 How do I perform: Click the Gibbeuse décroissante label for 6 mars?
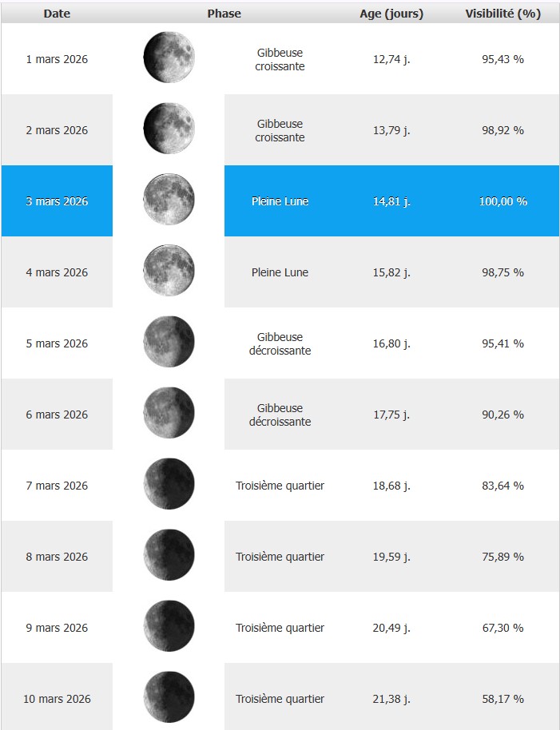[x=280, y=415]
